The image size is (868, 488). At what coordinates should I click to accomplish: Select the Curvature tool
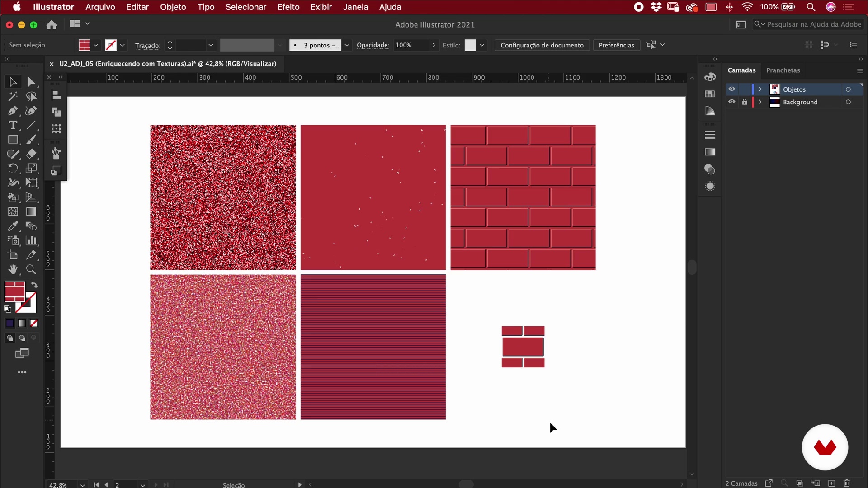point(31,111)
